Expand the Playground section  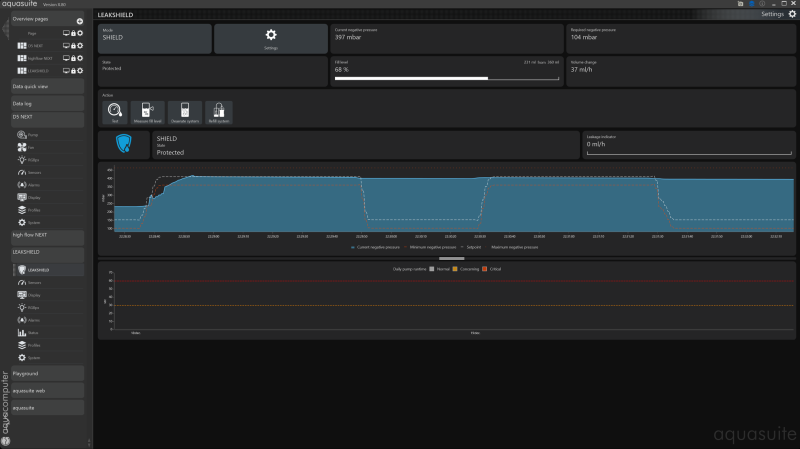pyautogui.click(x=47, y=373)
